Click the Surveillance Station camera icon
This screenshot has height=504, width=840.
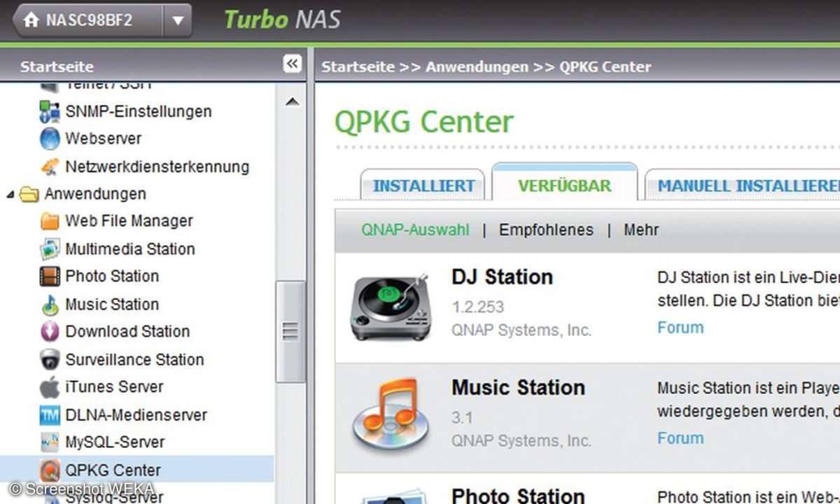(x=50, y=360)
